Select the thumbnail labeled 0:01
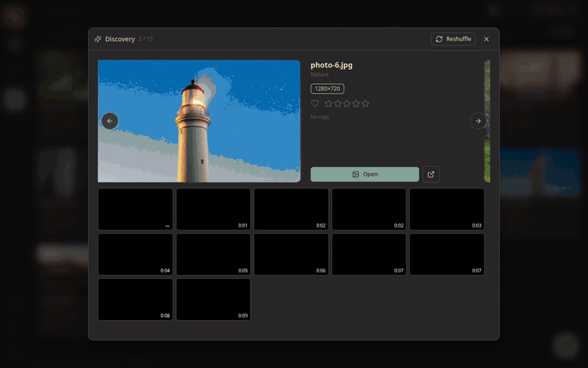 point(213,209)
